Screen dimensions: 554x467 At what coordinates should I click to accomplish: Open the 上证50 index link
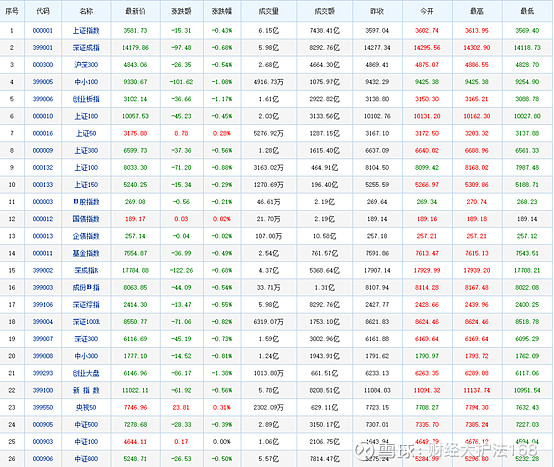(x=86, y=134)
